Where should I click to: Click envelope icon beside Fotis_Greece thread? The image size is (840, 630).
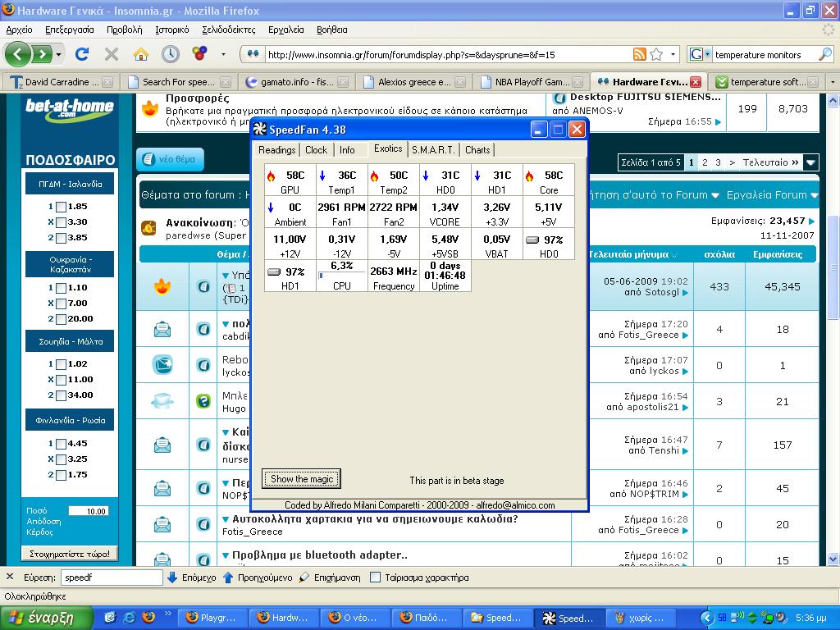pyautogui.click(x=162, y=525)
